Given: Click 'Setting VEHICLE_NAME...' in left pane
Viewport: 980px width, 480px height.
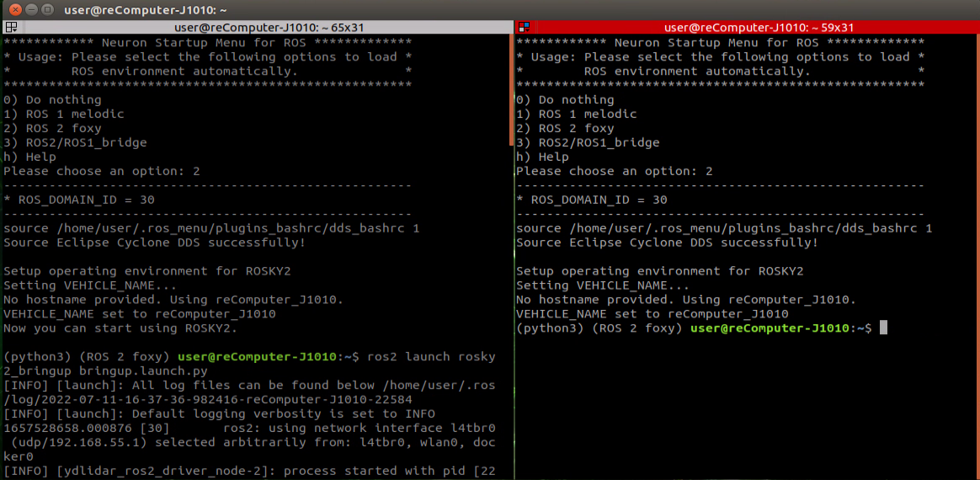Looking at the screenshot, I should click(90, 285).
